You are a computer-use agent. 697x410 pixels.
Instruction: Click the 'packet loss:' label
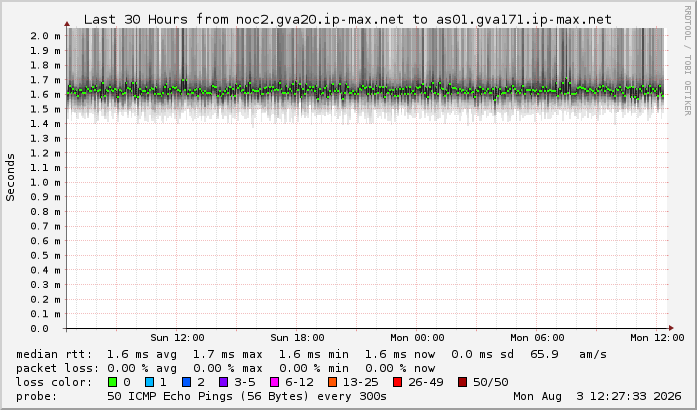point(58,369)
